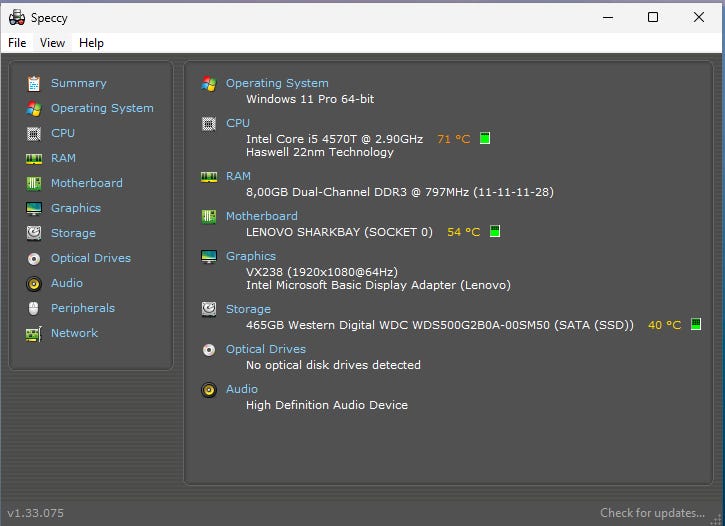
Task: Click the green CPU temperature indicator
Action: tap(485, 139)
